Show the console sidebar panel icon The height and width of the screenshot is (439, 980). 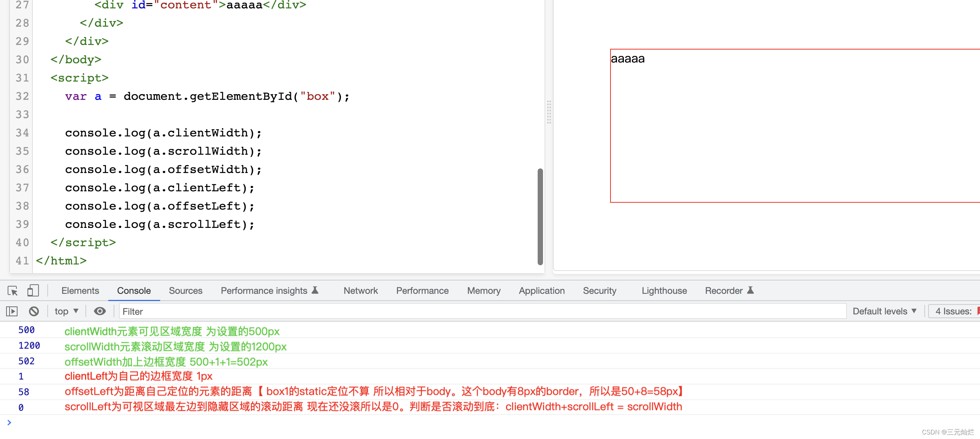[x=11, y=311]
